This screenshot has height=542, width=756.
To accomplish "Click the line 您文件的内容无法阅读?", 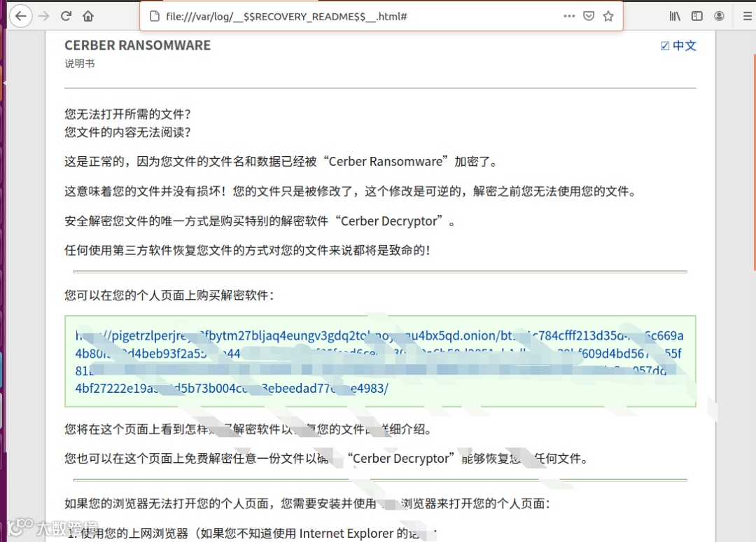I will click(x=128, y=132).
